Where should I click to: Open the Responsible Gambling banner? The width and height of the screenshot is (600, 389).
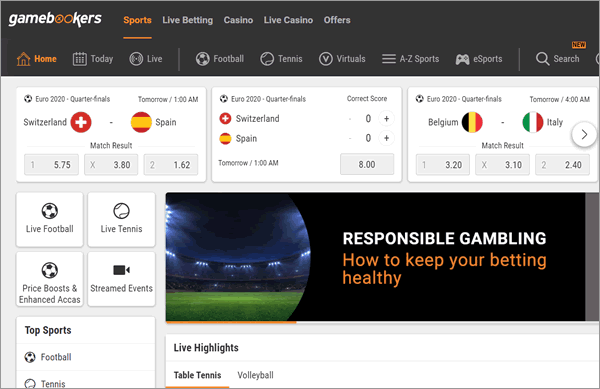[x=375, y=257]
